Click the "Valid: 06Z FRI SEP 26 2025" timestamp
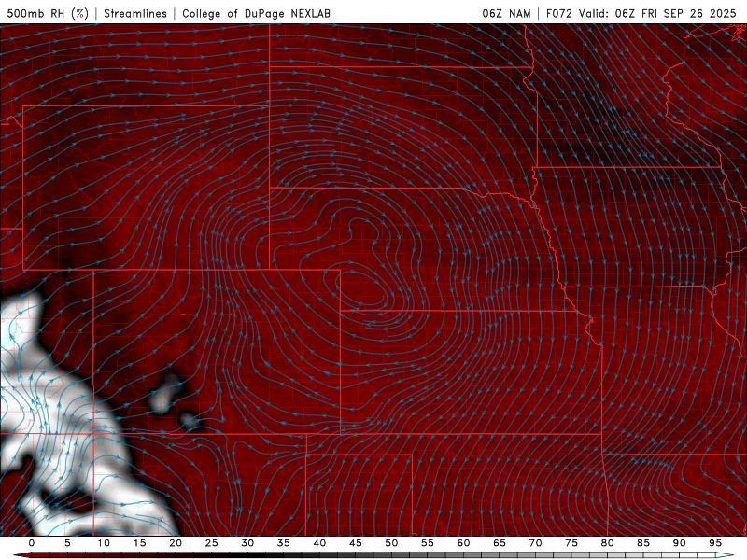Image resolution: width=747 pixels, height=560 pixels. (x=657, y=13)
